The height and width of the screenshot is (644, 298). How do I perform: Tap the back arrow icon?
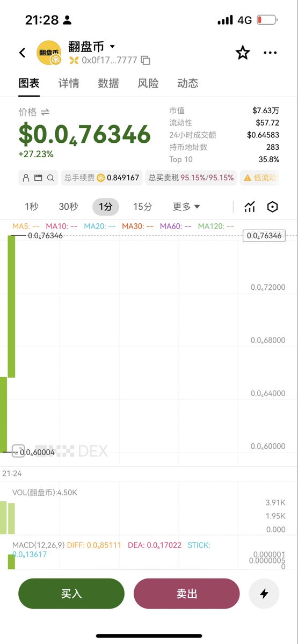(x=22, y=53)
